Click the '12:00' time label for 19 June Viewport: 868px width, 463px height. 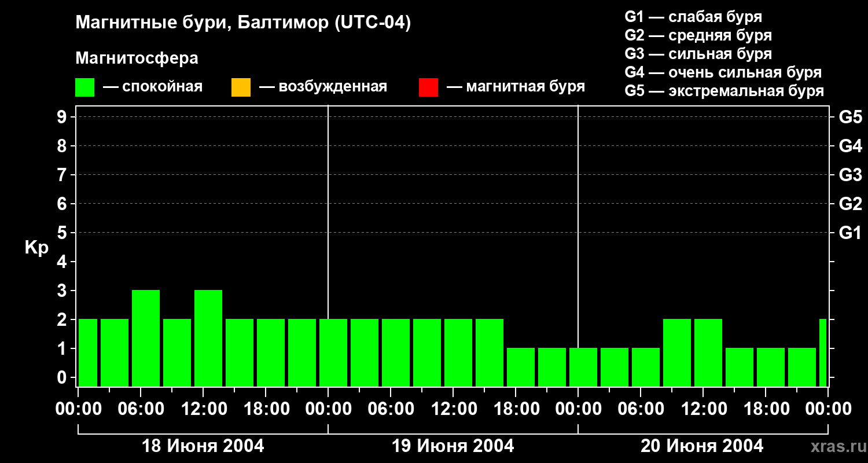point(453,409)
